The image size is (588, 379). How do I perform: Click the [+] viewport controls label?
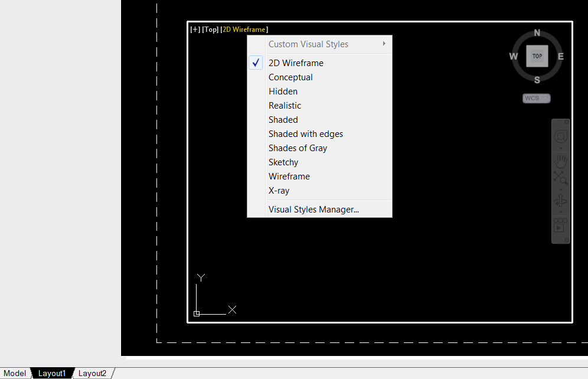[195, 30]
